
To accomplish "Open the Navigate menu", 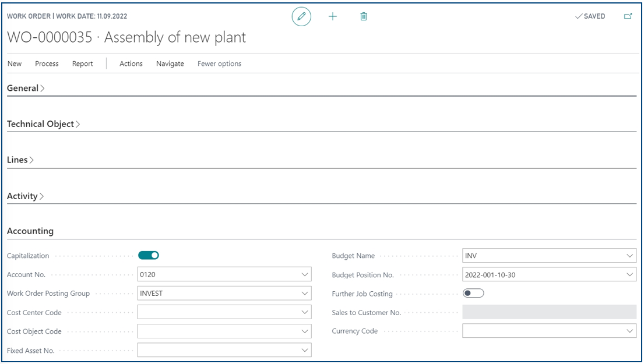I will 170,63.
